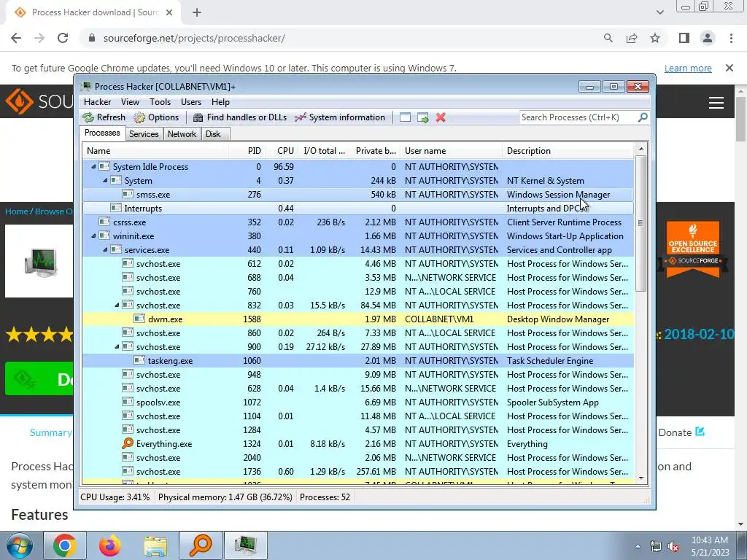Select the smss.exe process row

click(357, 194)
